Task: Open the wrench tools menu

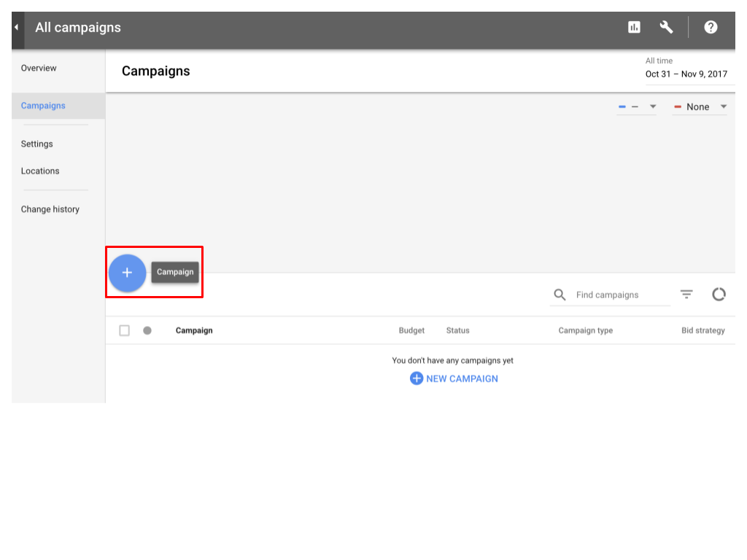Action: (x=666, y=27)
